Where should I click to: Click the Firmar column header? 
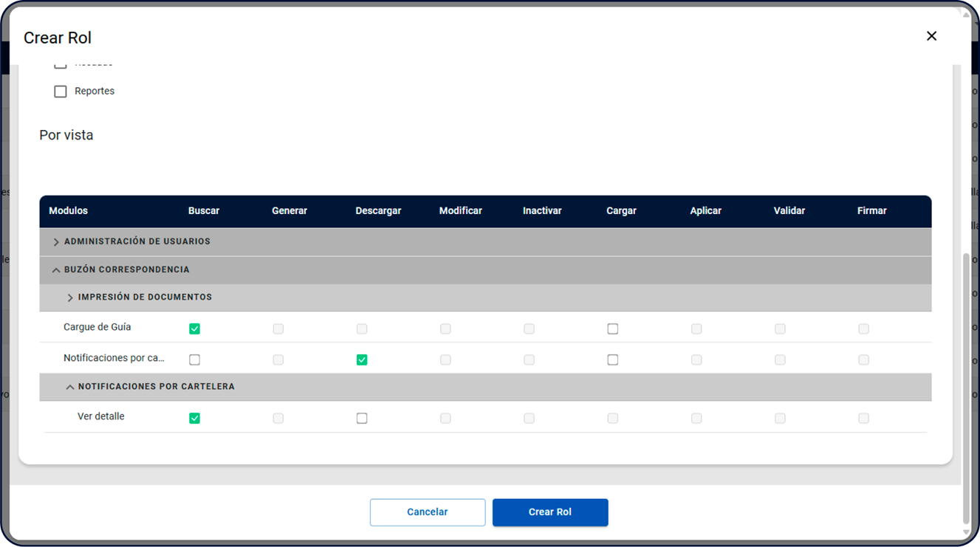coord(871,211)
